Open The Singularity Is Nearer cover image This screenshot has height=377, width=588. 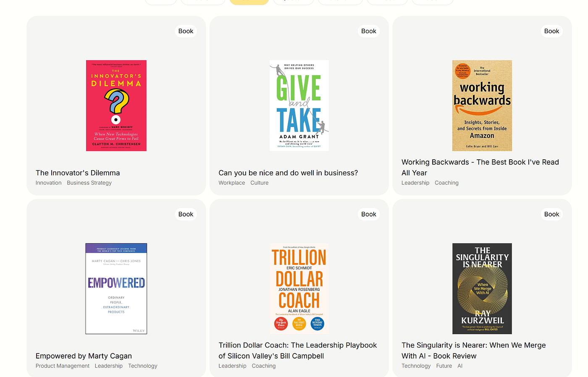tap(482, 289)
